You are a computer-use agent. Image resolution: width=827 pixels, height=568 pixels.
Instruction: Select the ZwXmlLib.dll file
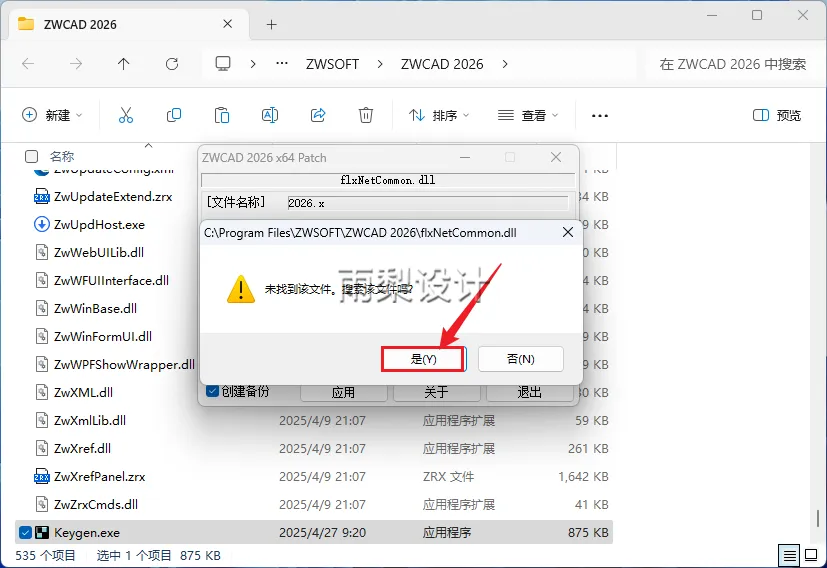coord(90,420)
